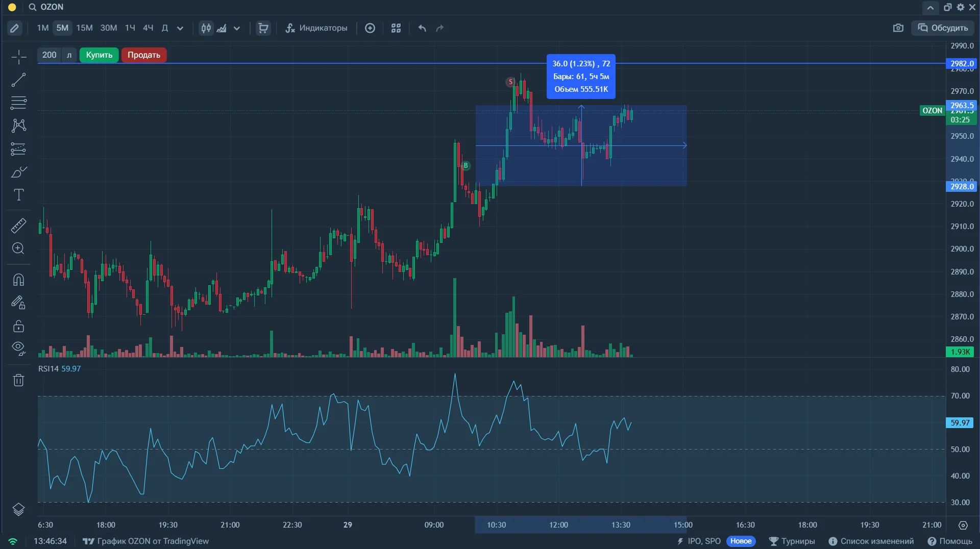Click the 2928.0 price axis label

pos(962,187)
